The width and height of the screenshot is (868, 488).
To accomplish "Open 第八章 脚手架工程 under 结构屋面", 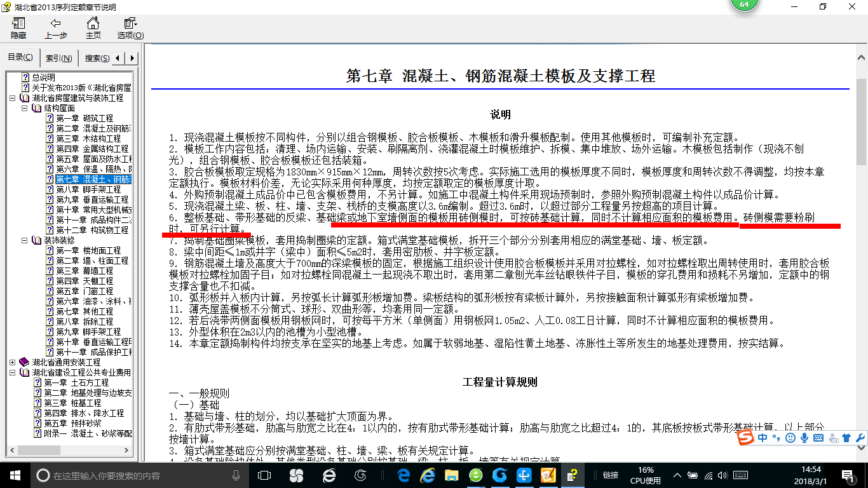I will (x=88, y=189).
